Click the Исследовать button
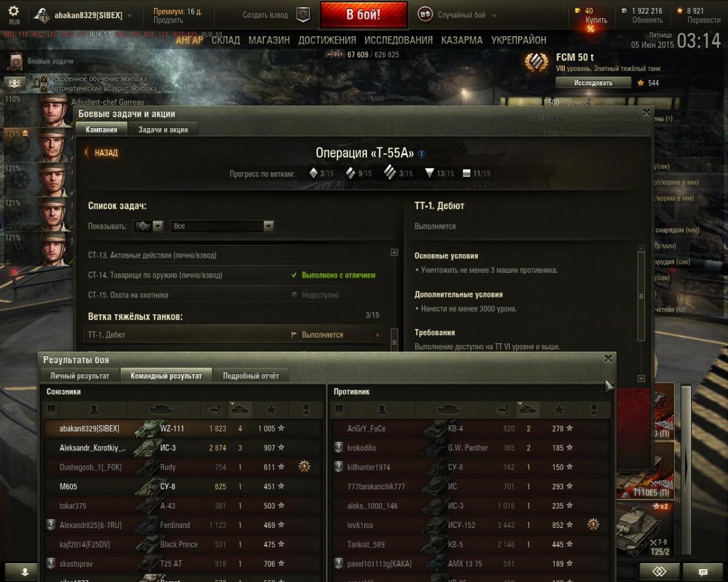 593,83
